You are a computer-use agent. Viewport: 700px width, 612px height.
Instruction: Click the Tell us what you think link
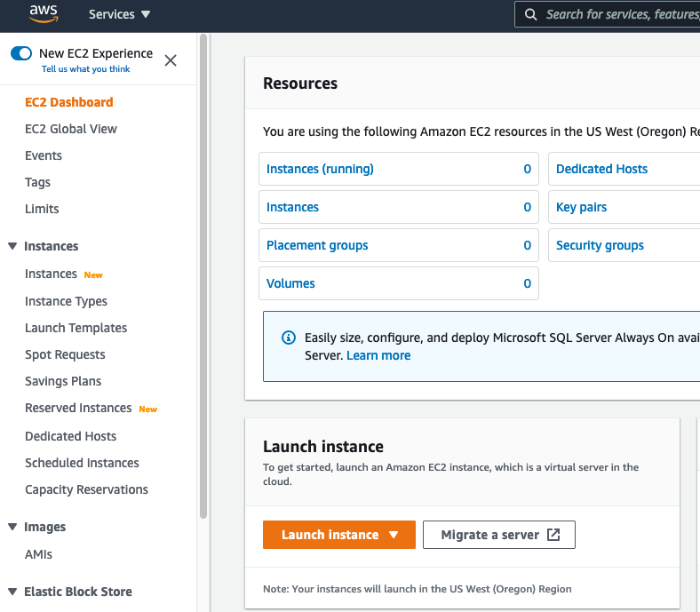click(x=85, y=69)
